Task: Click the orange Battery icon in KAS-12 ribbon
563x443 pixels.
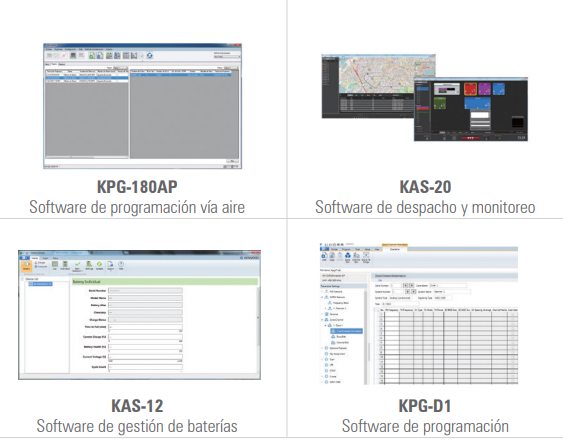Action: click(27, 266)
